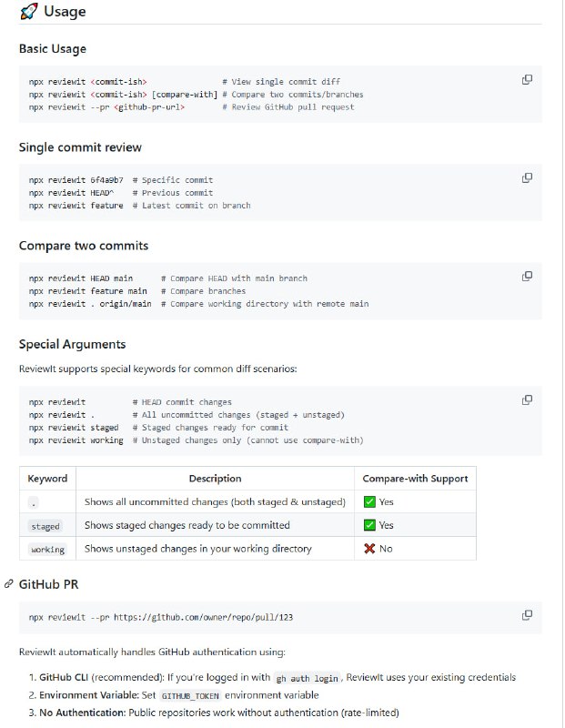Copy the Special Arguments code snippet
565x728 pixels.
(x=527, y=399)
